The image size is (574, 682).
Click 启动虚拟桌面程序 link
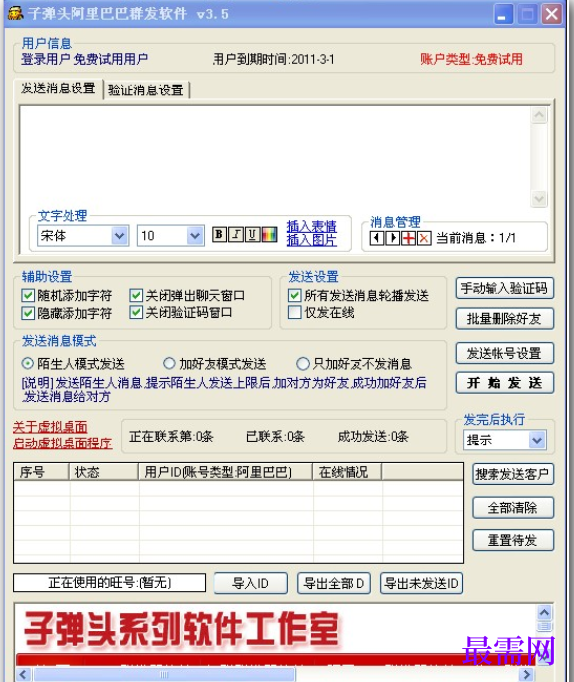coord(62,443)
